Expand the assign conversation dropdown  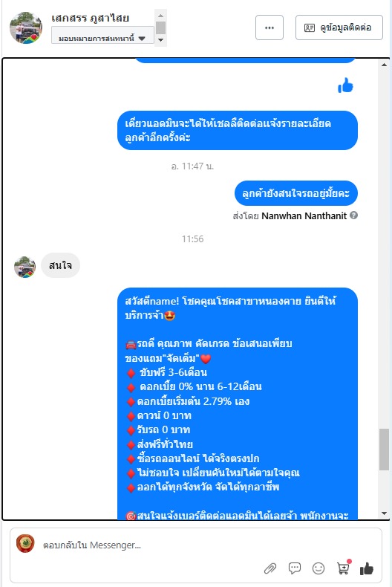point(102,38)
